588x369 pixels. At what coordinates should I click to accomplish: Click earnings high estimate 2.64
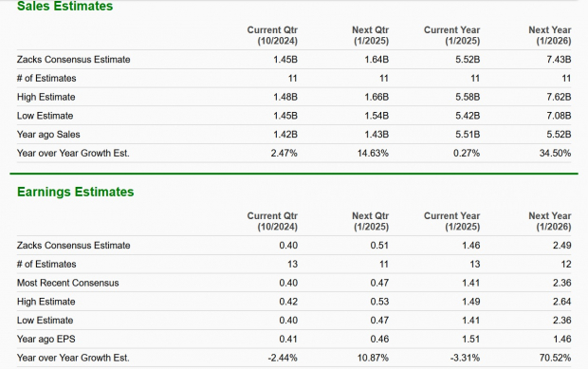pyautogui.click(x=561, y=302)
